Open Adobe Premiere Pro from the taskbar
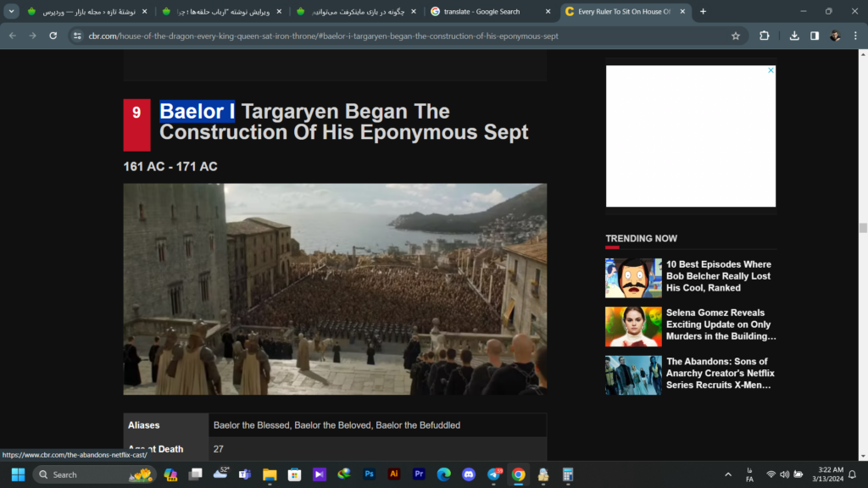Viewport: 868px width, 488px height. 419,474
